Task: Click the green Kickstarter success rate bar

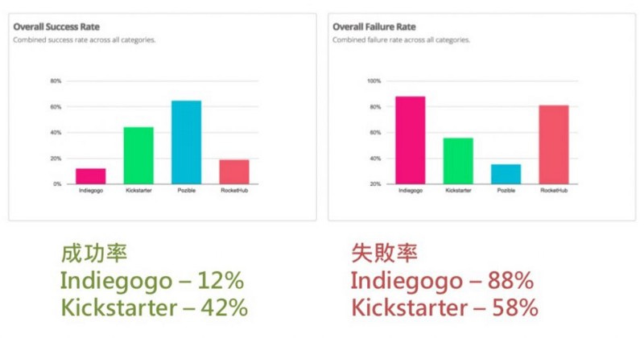Action: click(138, 155)
